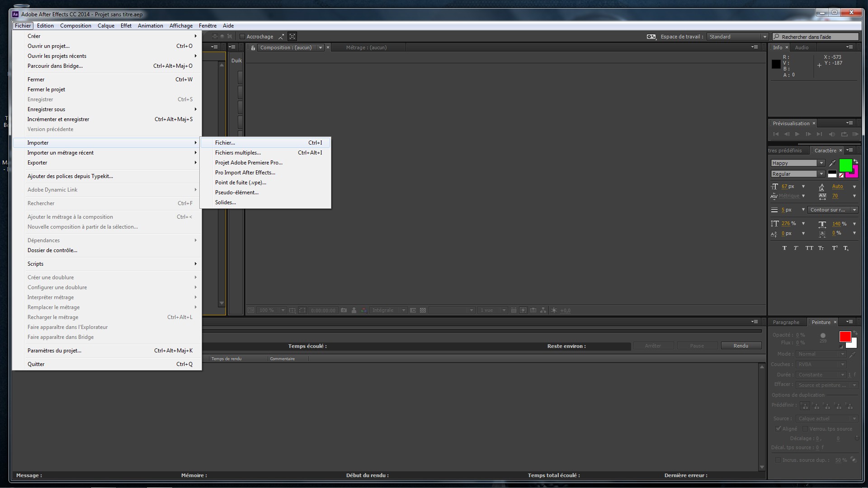Open the Composition menu in menu bar
Screen dimensions: 868x488
tap(75, 26)
